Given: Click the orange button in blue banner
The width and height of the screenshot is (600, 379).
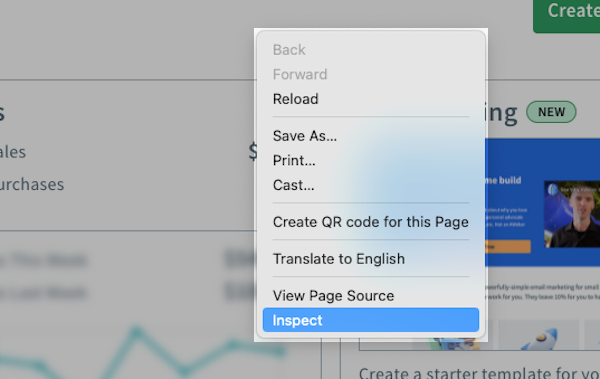Looking at the screenshot, I should click(x=508, y=247).
